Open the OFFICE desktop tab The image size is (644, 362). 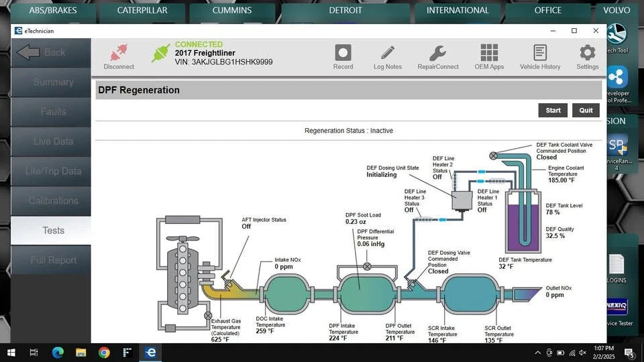click(548, 11)
